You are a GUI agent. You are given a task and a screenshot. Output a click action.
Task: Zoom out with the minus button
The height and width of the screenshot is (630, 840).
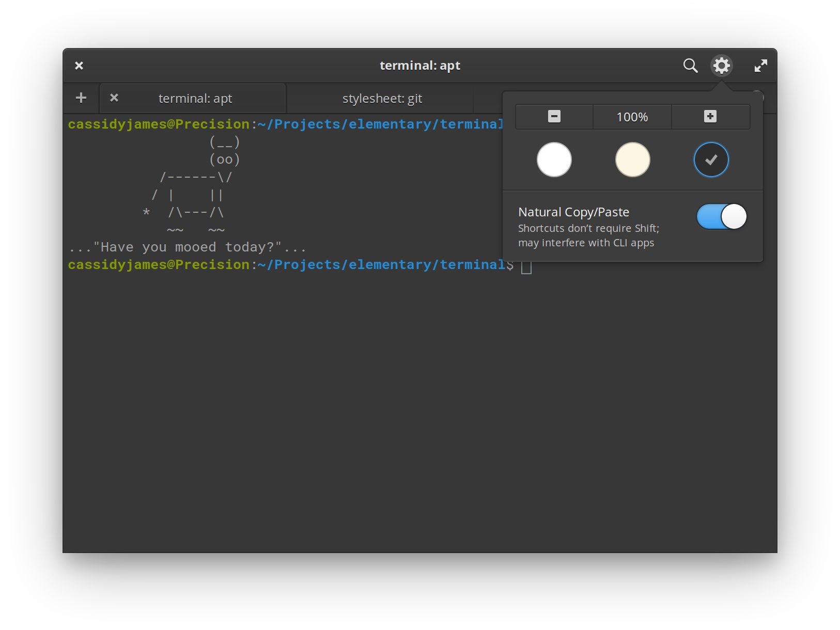pyautogui.click(x=554, y=117)
